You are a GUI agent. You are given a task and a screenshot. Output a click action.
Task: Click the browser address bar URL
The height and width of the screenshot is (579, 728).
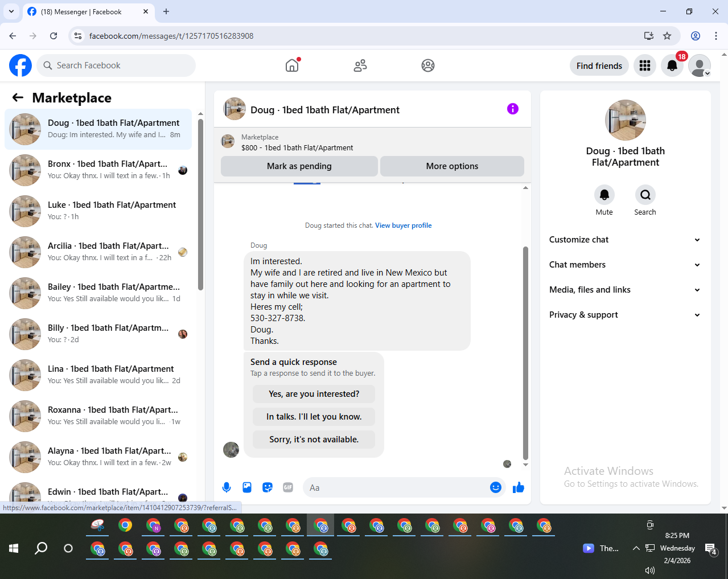pos(171,36)
